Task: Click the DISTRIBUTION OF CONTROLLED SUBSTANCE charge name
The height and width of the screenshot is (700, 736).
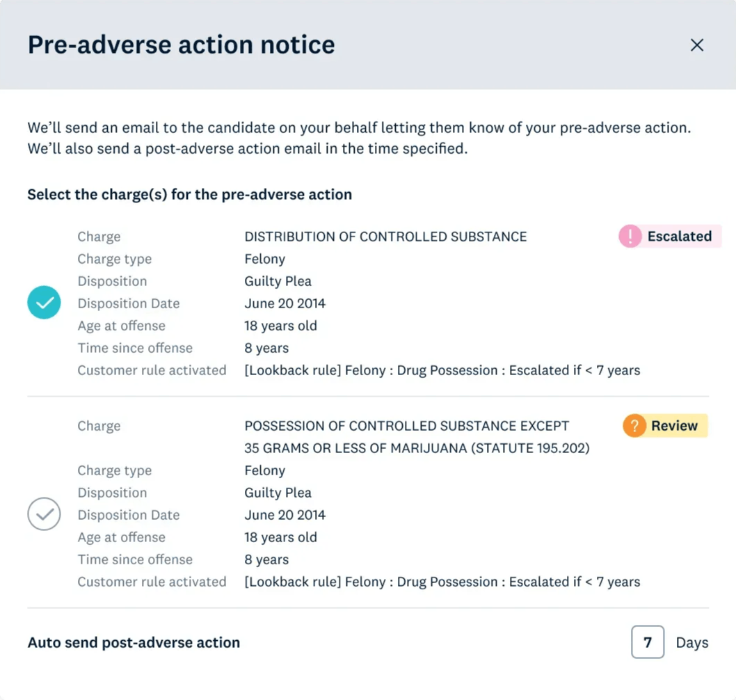Action: click(x=385, y=237)
